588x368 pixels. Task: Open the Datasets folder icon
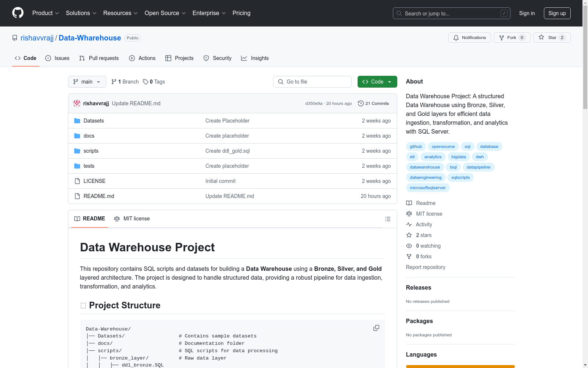click(x=77, y=121)
